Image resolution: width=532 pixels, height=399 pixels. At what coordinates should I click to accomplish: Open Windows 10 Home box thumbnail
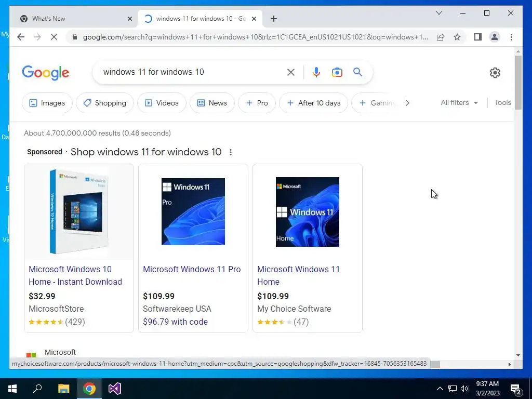[x=79, y=212]
